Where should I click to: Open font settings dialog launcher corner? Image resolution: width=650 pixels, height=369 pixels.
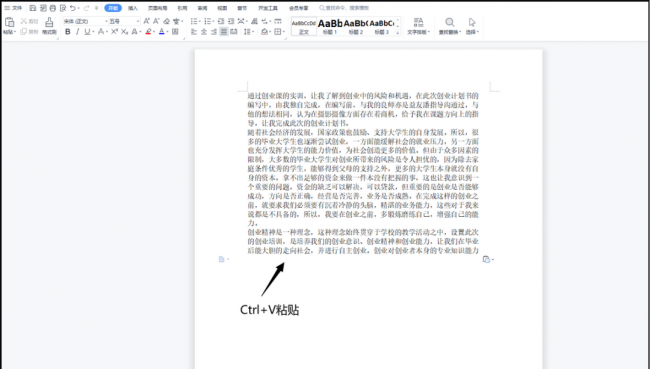pyautogui.click(x=184, y=39)
